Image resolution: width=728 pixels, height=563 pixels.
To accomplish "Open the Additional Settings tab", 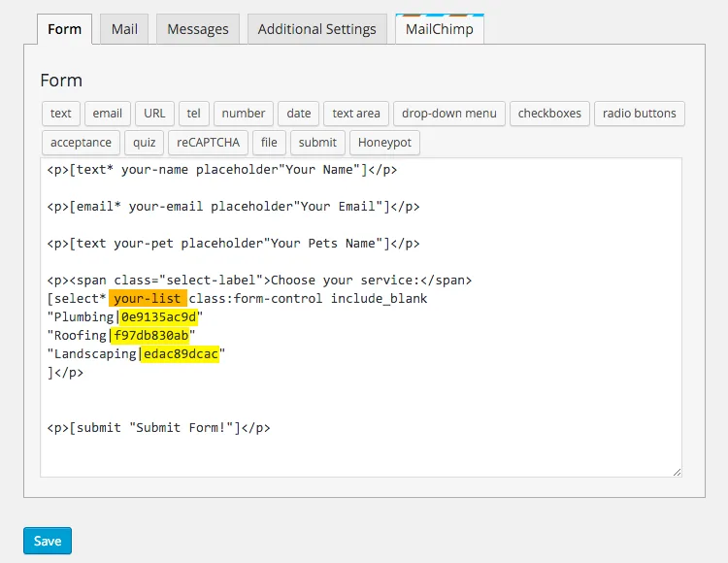I will click(x=316, y=29).
